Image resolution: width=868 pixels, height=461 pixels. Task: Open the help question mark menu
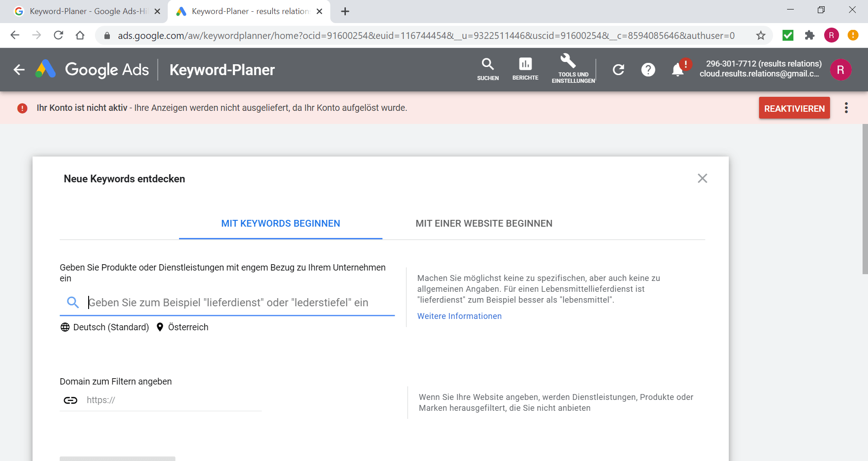[648, 70]
